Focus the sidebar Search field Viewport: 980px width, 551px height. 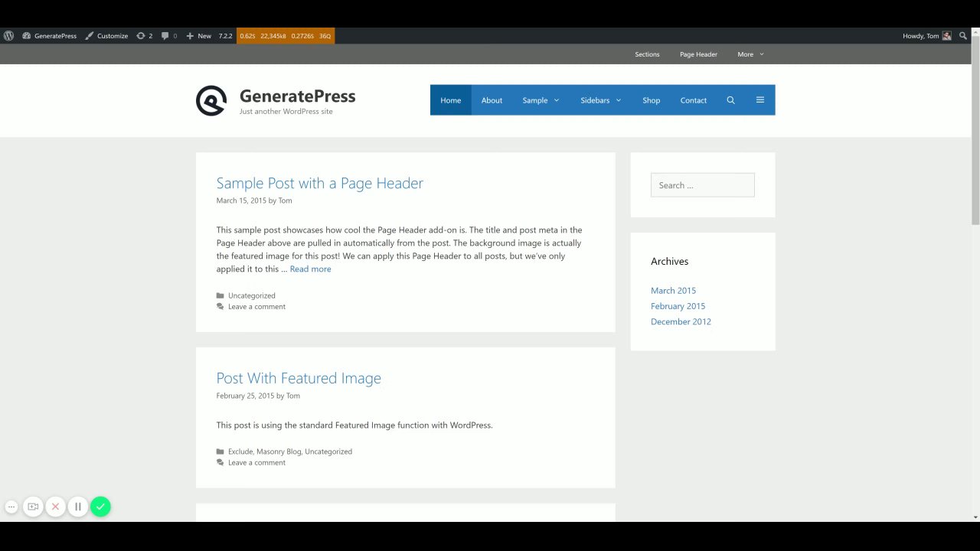point(703,185)
